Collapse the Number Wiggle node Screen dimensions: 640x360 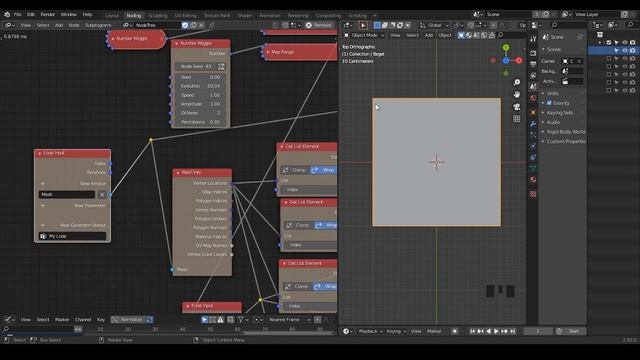pyautogui.click(x=176, y=43)
